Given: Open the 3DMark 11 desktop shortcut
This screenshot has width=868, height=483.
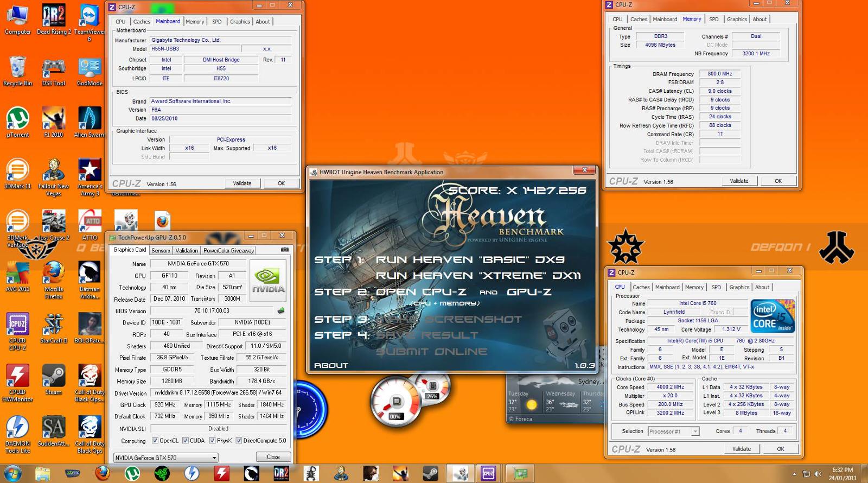Looking at the screenshot, I should coord(18,174).
